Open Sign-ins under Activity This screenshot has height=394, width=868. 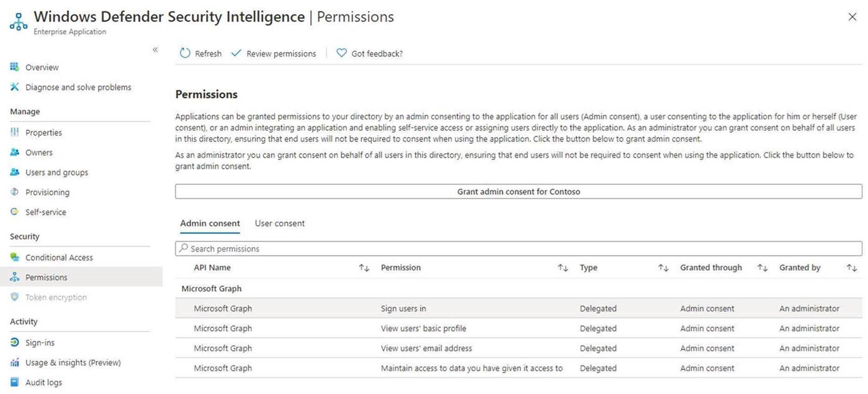(x=40, y=343)
